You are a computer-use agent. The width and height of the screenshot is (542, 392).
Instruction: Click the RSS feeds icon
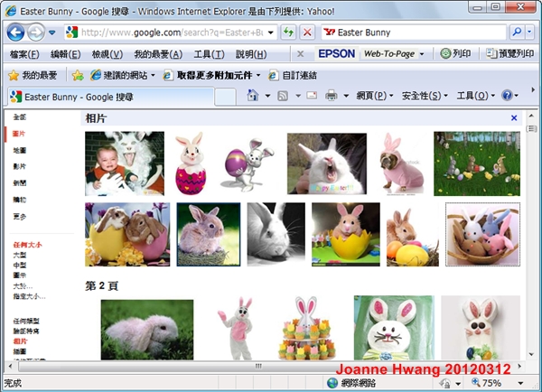(x=283, y=96)
